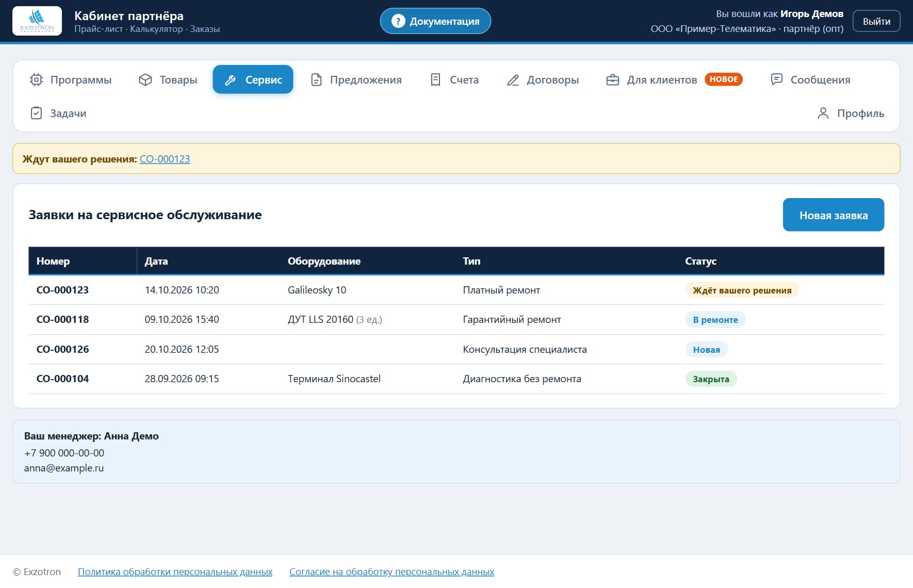
Task: Open the Профиль section
Action: [851, 113]
